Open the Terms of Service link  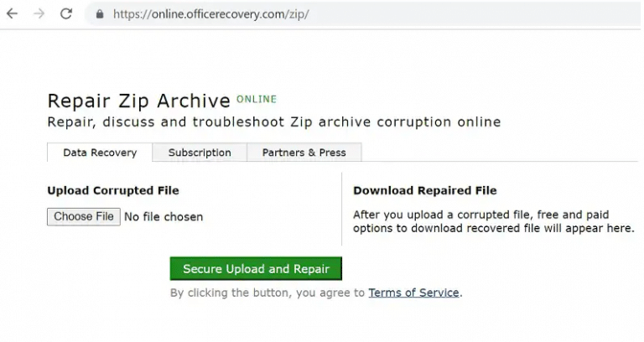click(413, 293)
